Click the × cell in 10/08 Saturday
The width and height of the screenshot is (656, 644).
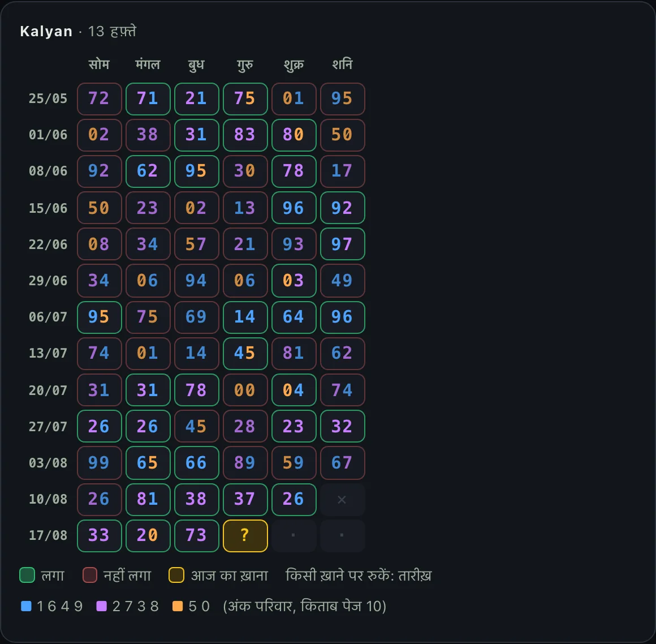[342, 500]
